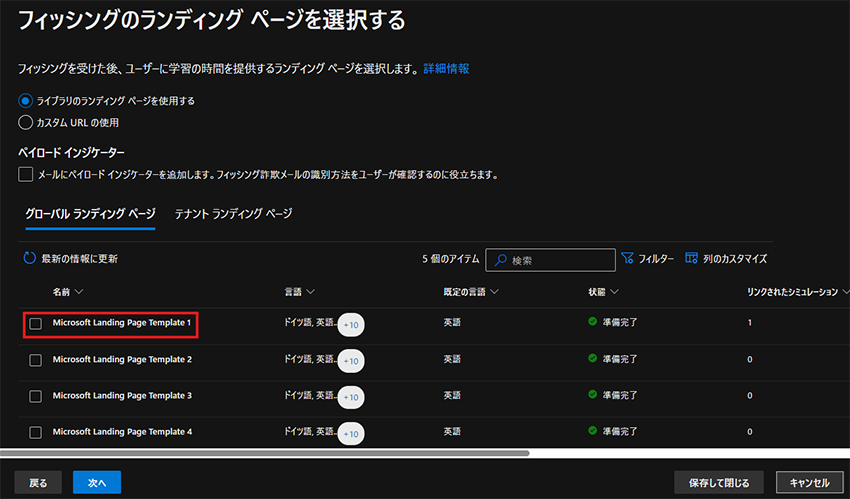Focus the 検索 search input field
The width and height of the screenshot is (850, 499).
550,260
